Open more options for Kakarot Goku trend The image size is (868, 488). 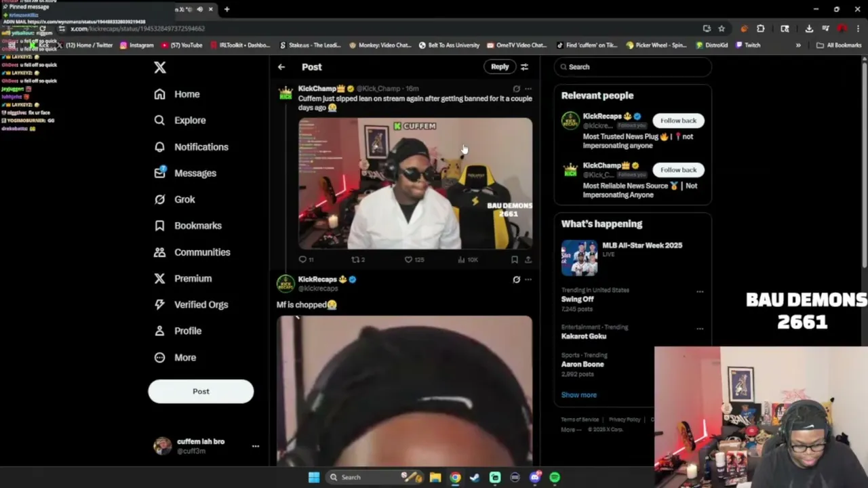(x=700, y=329)
